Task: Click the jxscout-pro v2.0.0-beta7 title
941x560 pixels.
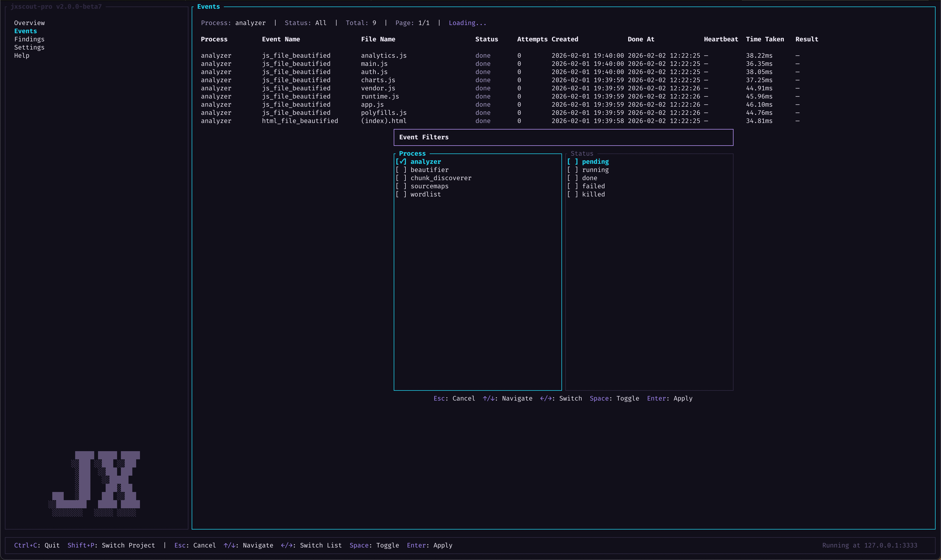Action: coord(56,7)
